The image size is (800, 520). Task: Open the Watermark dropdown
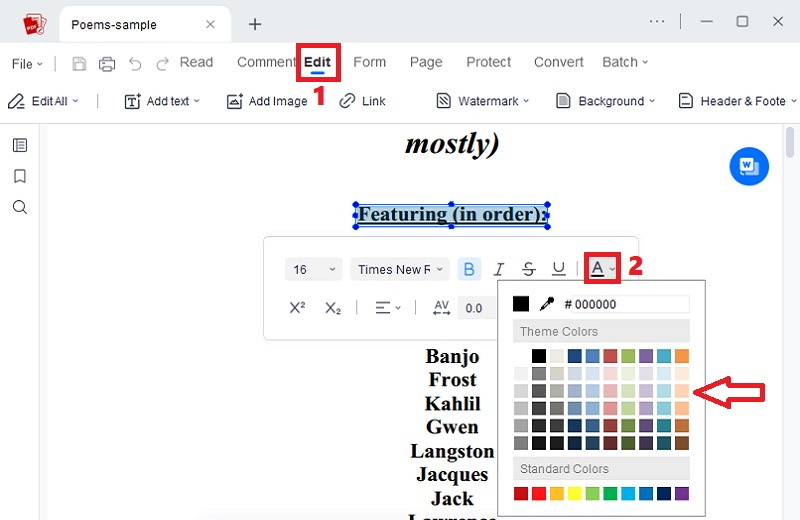click(x=483, y=101)
